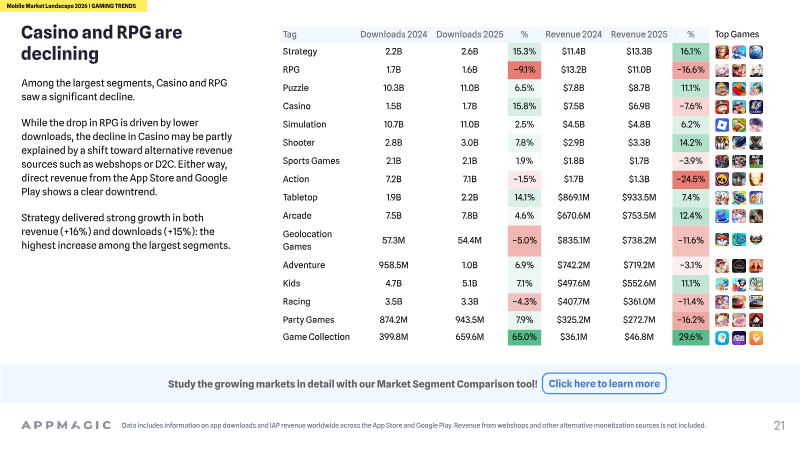Click the Roblox icon in the Simulation row
This screenshot has width=800, height=450.
click(x=721, y=124)
